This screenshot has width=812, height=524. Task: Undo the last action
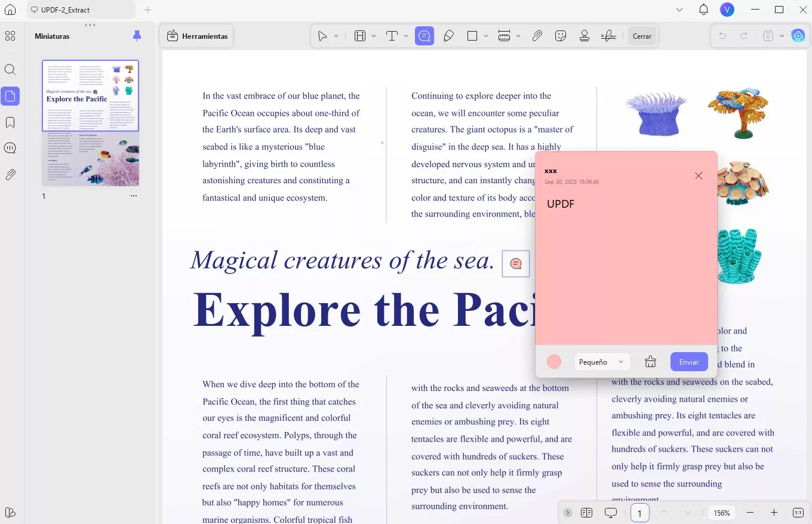click(722, 36)
